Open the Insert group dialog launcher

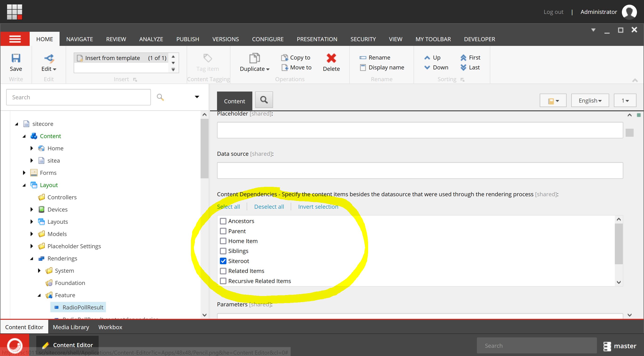click(x=135, y=80)
